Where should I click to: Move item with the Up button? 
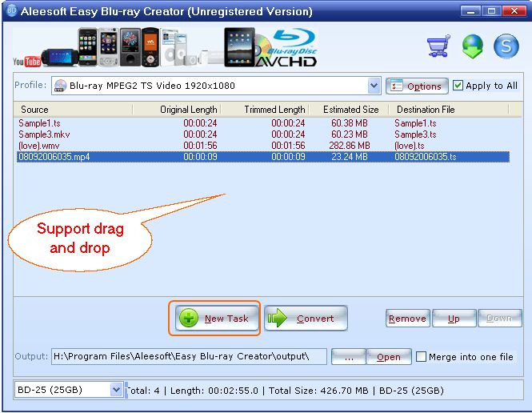click(454, 319)
